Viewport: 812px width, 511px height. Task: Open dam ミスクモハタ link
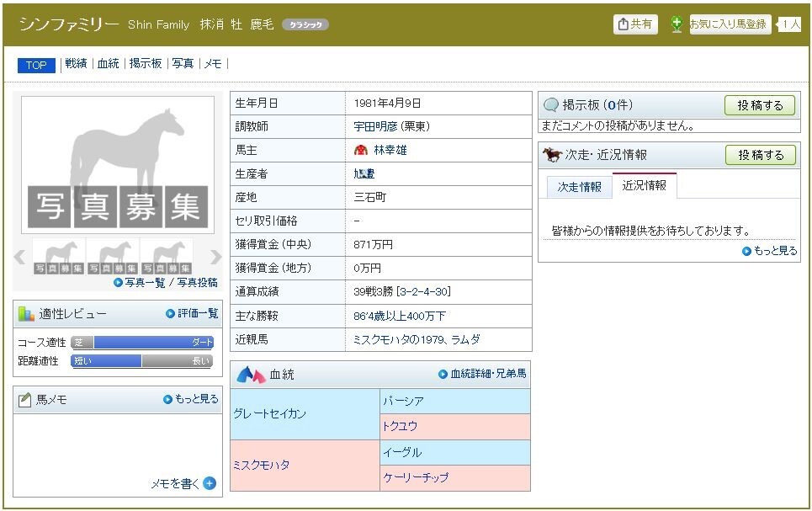tap(261, 465)
